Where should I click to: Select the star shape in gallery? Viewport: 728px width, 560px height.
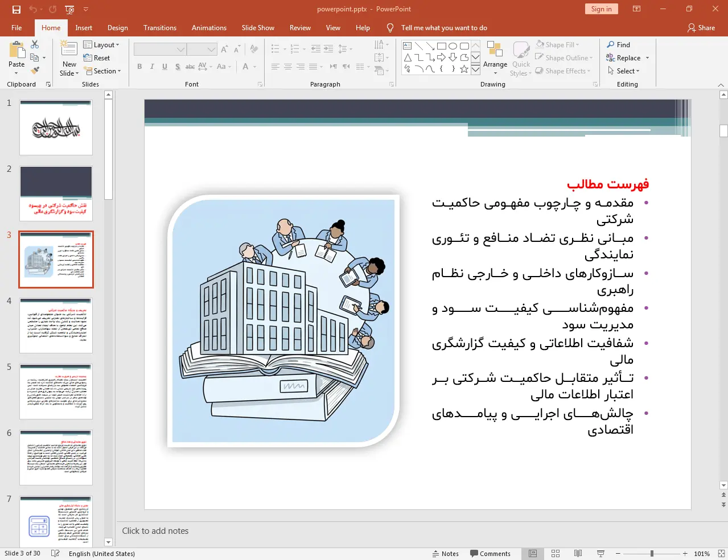tap(464, 69)
